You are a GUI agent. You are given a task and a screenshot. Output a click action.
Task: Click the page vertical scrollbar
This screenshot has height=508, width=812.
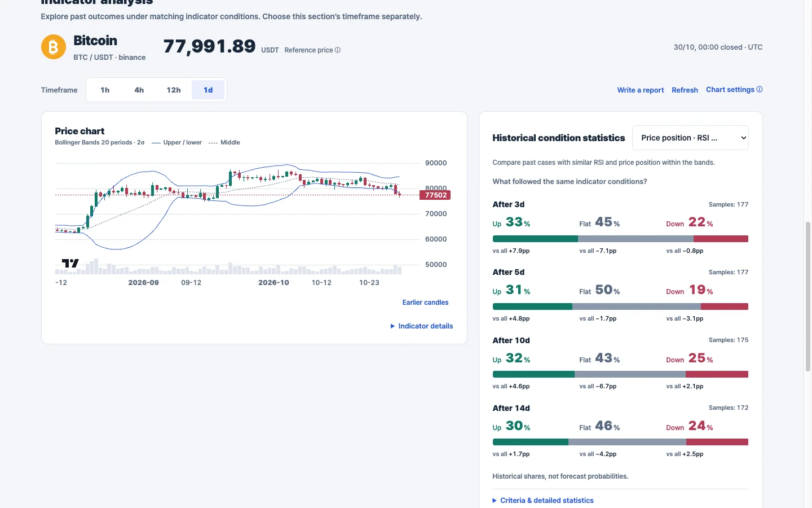click(808, 296)
